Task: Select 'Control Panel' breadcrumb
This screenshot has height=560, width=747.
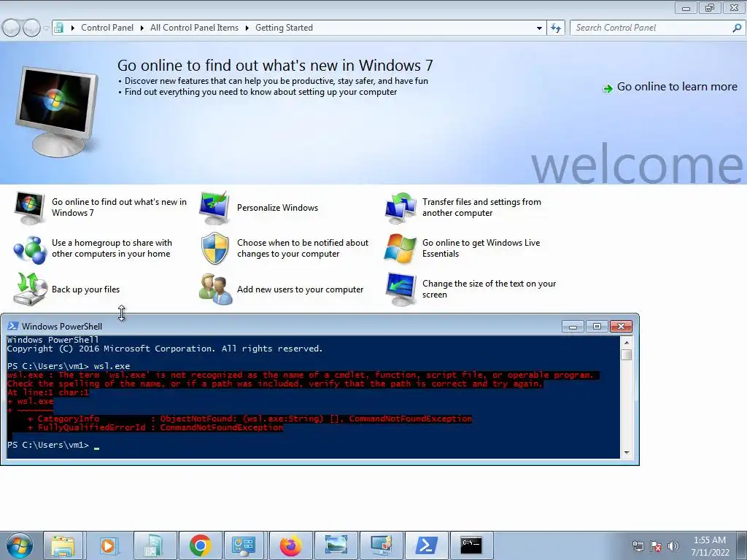Action: tap(107, 28)
